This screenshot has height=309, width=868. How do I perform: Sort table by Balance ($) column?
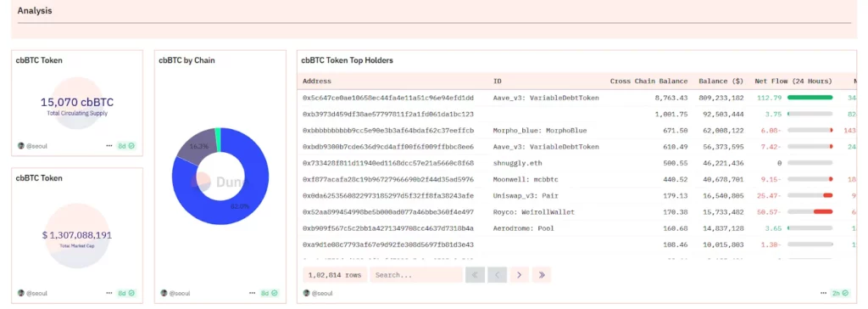pyautogui.click(x=721, y=81)
